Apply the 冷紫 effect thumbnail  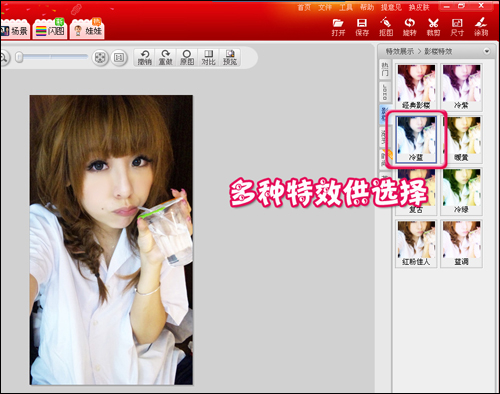click(461, 87)
